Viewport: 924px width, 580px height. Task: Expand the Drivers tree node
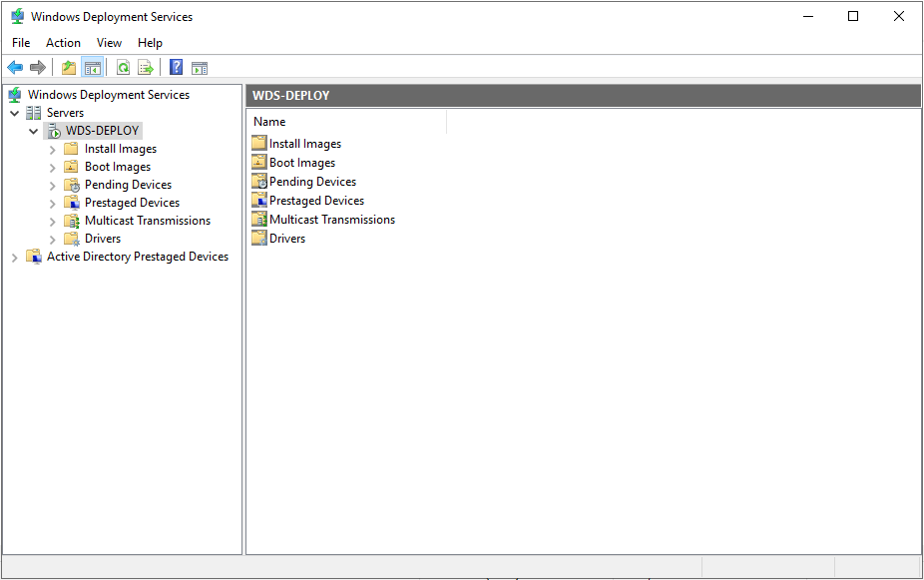pos(53,240)
